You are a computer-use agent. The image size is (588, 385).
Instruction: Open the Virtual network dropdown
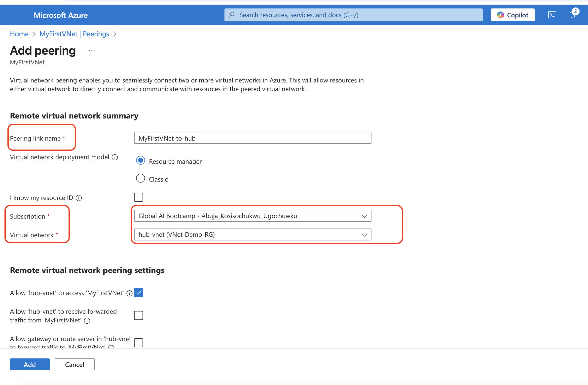click(x=253, y=234)
